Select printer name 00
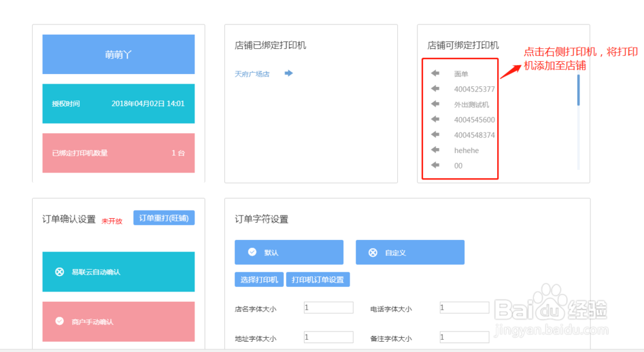 459,166
